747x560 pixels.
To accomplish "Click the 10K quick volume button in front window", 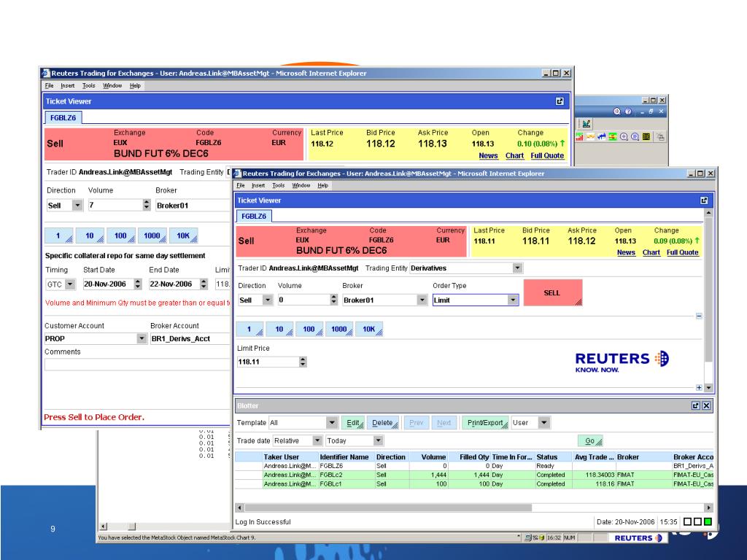I will (368, 329).
